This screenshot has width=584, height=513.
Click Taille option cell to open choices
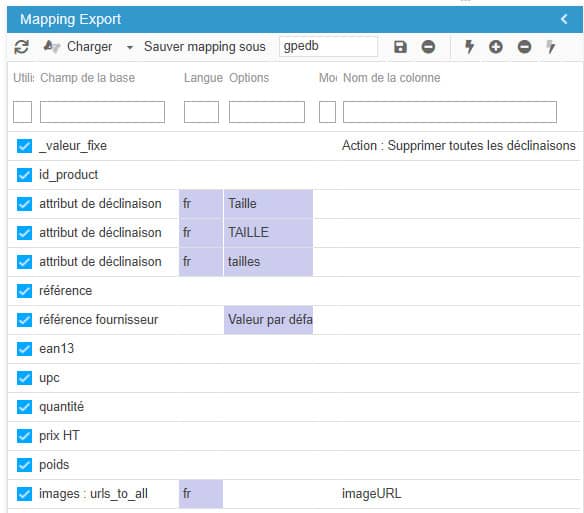(268, 204)
